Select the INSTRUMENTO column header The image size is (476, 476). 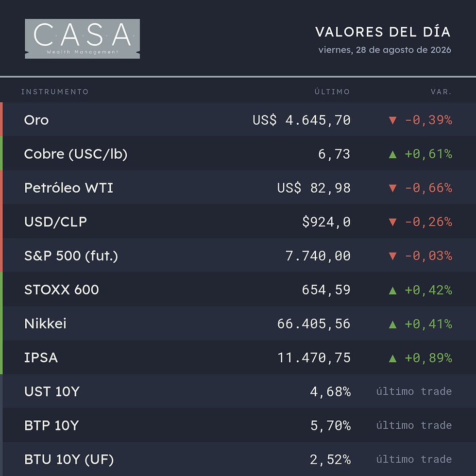pos(54,92)
